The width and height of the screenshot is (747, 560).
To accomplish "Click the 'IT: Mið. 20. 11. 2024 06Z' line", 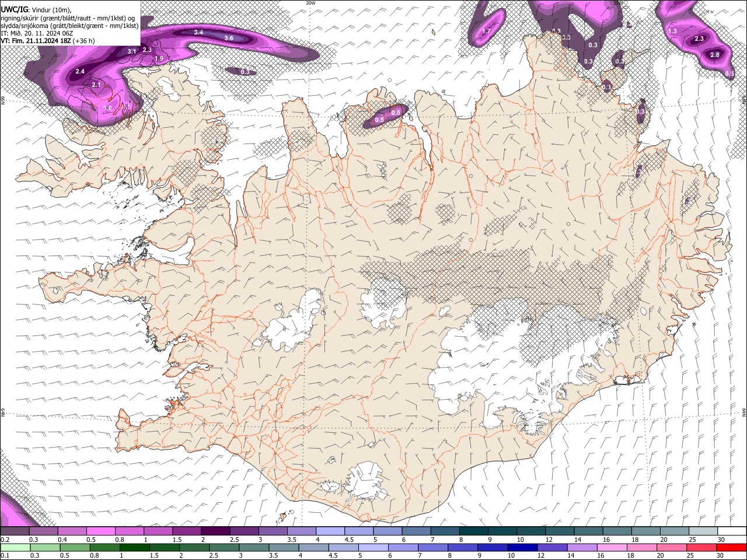I will pos(37,33).
